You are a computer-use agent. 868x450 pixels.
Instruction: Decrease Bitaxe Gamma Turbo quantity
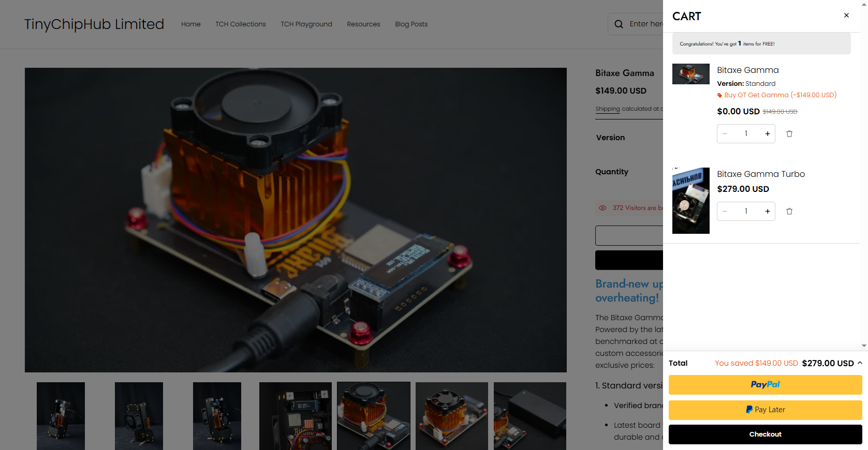click(x=725, y=212)
